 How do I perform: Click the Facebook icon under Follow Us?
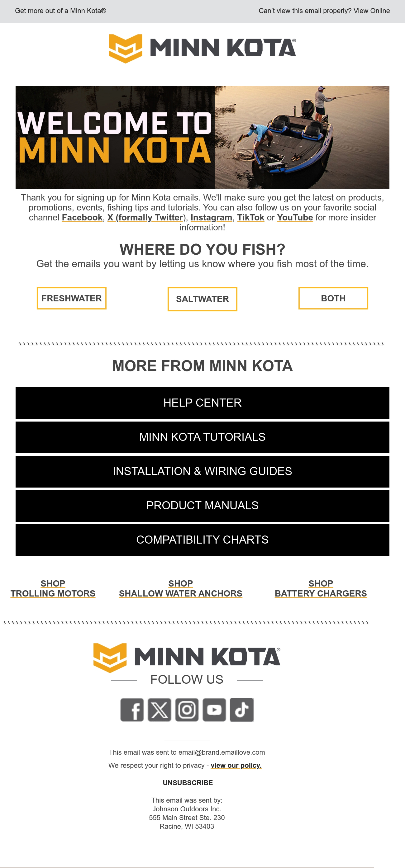pos(132,709)
